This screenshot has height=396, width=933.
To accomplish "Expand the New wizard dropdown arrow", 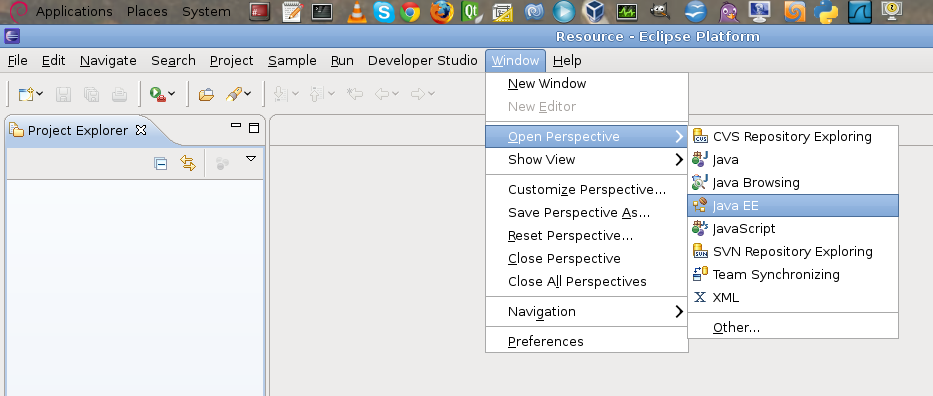I will [39, 94].
